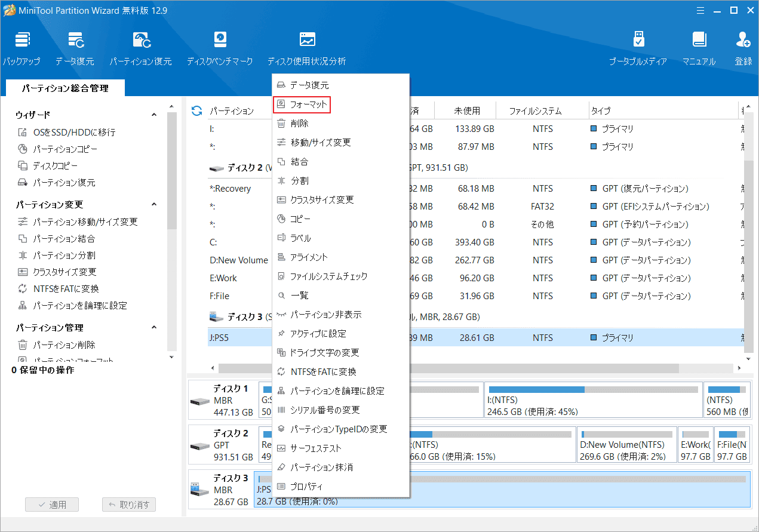
Task: Click パーティション結合 in the sidebar
Action: point(56,239)
